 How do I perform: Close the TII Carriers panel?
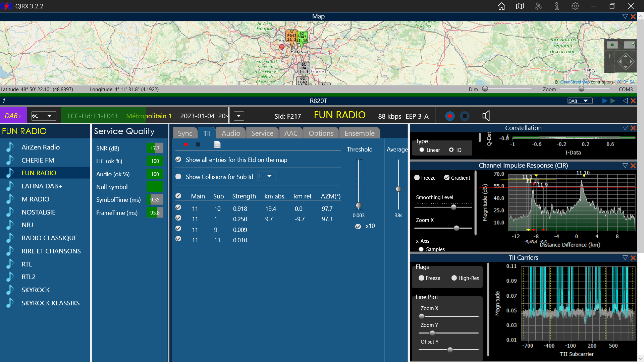point(633,258)
